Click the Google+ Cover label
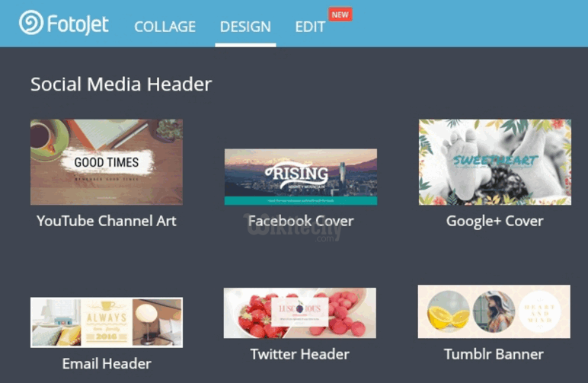Viewport: 588px width, 383px height. click(x=494, y=222)
